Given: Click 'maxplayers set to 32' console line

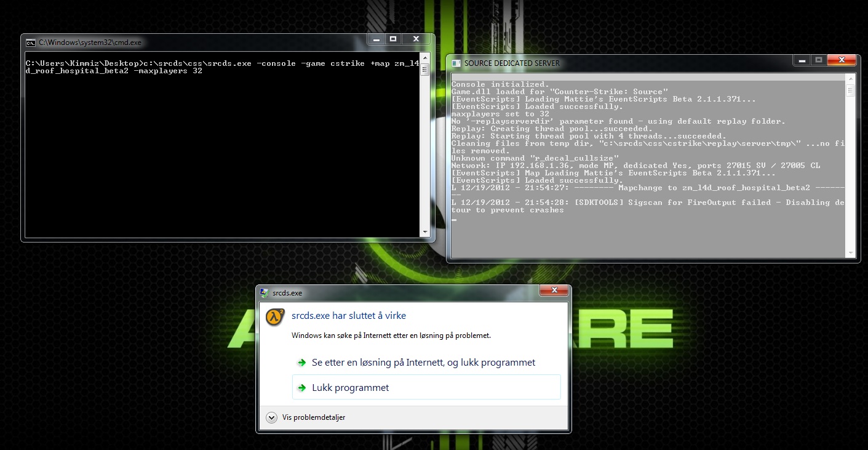Looking at the screenshot, I should coord(500,114).
